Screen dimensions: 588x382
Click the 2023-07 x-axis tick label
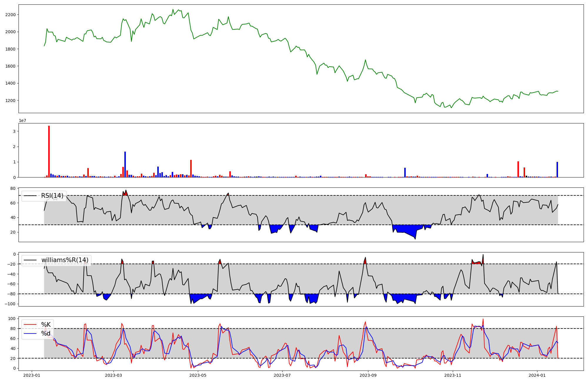(x=282, y=375)
